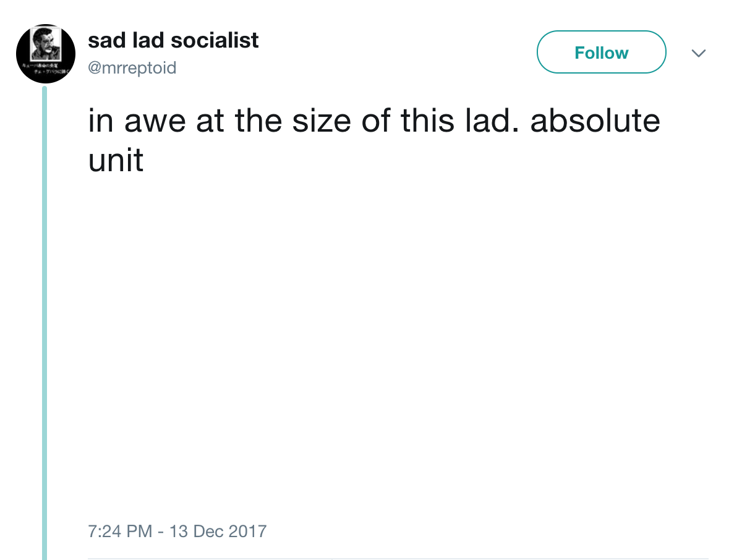Expand the tweet options chevron menu

click(699, 54)
